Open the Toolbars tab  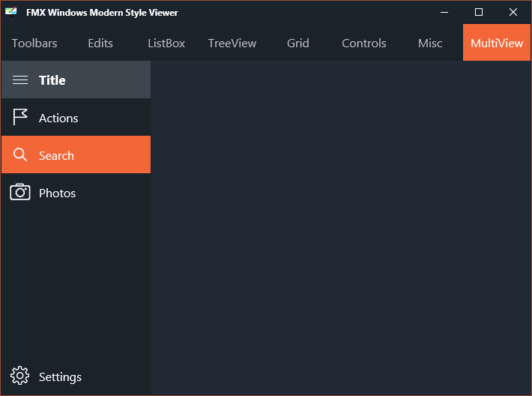coord(34,43)
